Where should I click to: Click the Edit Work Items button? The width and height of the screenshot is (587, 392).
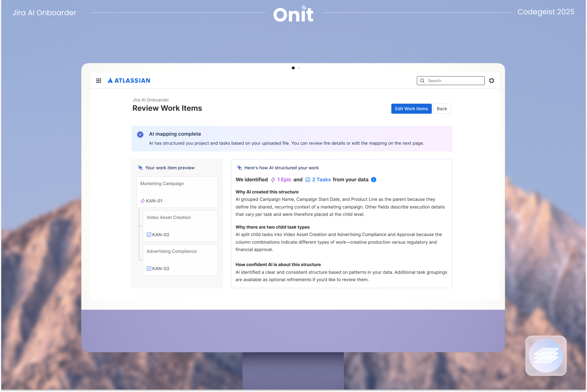(411, 109)
